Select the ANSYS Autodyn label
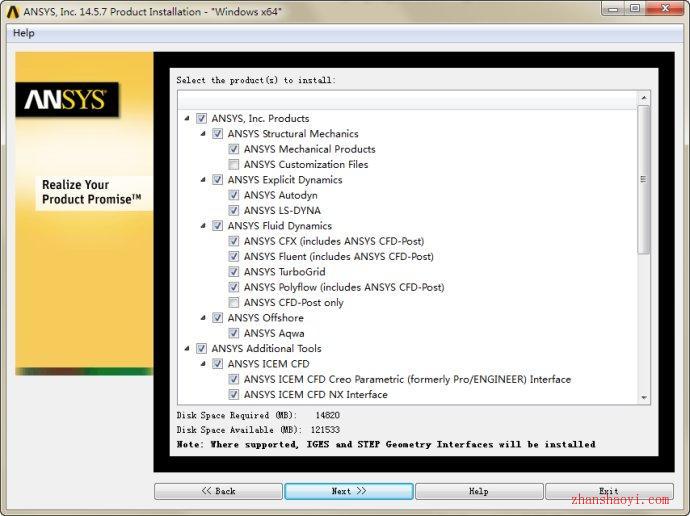Screen dimensions: 690x516 click(281, 195)
